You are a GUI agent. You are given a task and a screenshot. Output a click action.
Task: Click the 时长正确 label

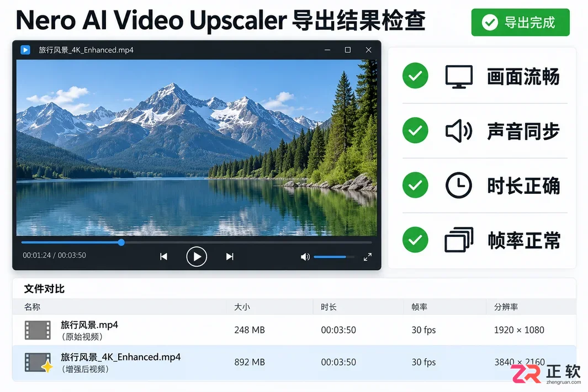click(x=523, y=186)
